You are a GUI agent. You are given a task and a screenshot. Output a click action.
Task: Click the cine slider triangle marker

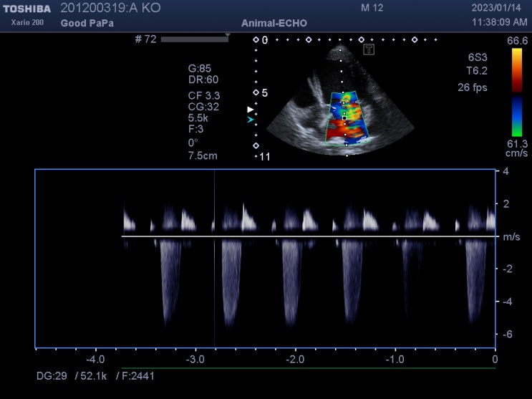pyautogui.click(x=228, y=34)
